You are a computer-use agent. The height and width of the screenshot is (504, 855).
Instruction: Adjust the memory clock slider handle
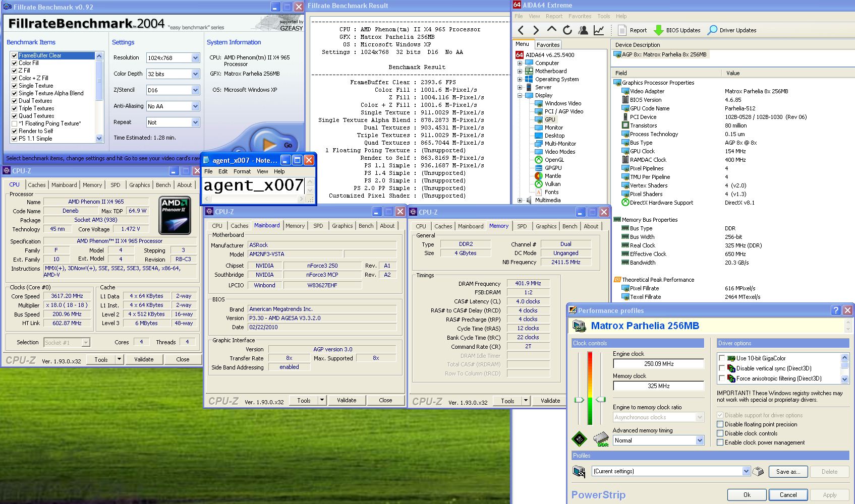601,400
